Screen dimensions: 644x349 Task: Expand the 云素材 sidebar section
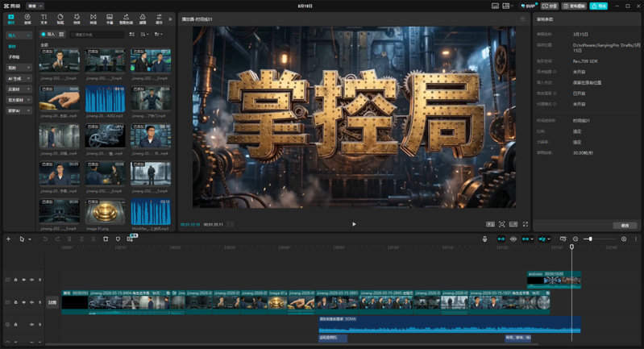coord(18,89)
